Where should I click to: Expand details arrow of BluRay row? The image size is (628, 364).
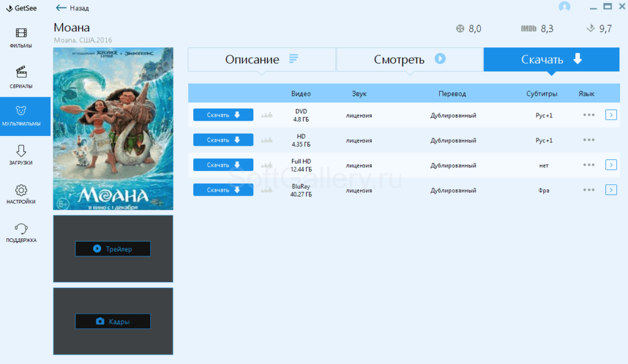611,190
